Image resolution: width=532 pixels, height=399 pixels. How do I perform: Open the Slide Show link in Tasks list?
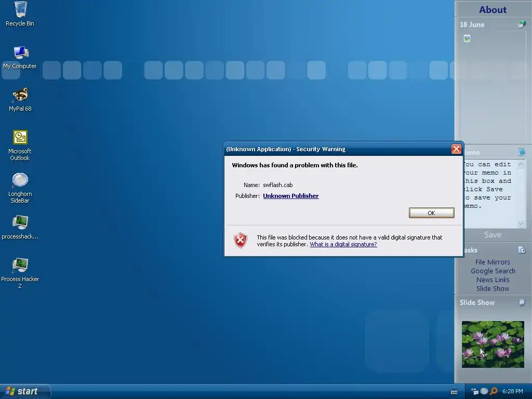[493, 288]
